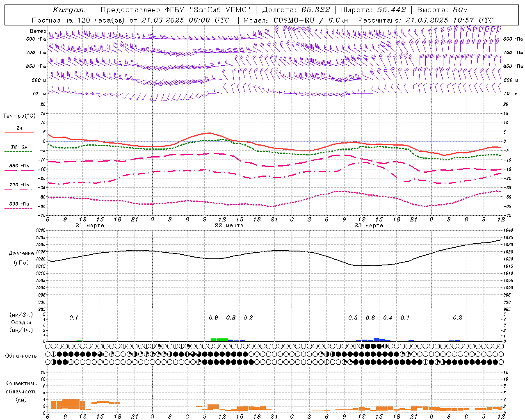Click the "2м" temperature legend entry
Viewport: 525px width, 420px height.
[x=19, y=128]
